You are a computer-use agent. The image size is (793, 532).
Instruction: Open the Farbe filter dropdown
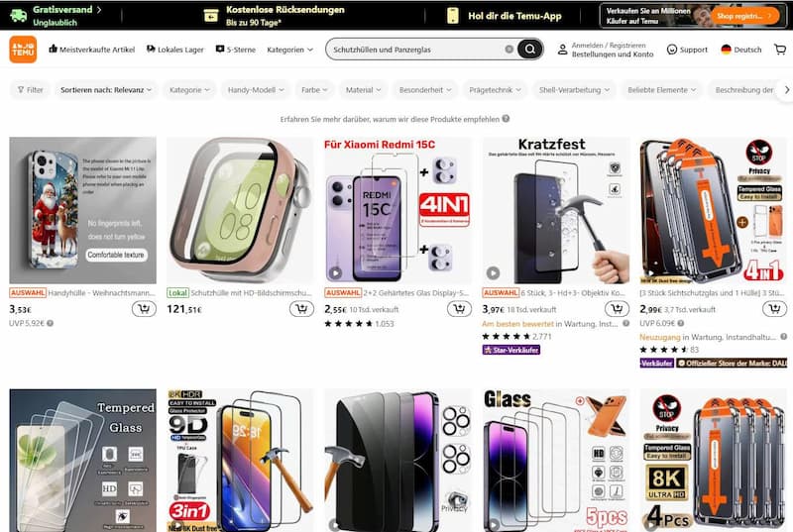(x=314, y=90)
